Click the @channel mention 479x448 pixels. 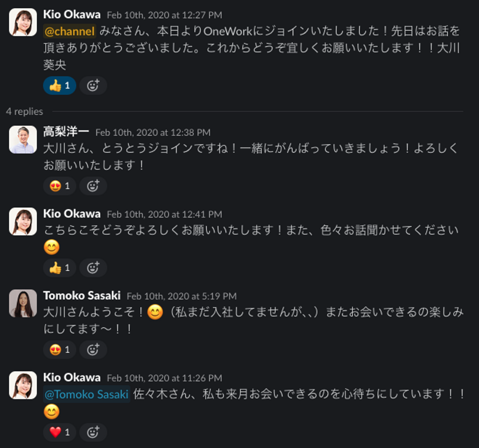[70, 31]
